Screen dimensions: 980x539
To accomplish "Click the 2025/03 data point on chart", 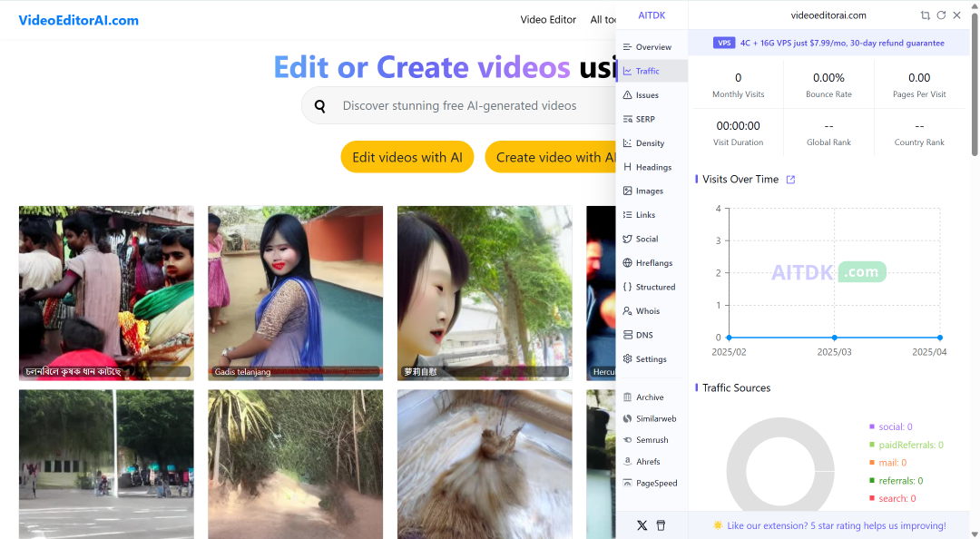I will [835, 338].
